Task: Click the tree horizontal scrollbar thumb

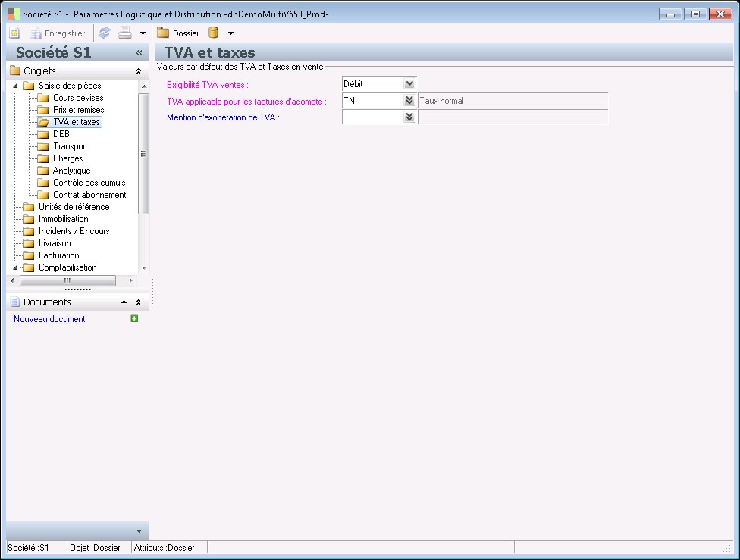Action: point(67,280)
